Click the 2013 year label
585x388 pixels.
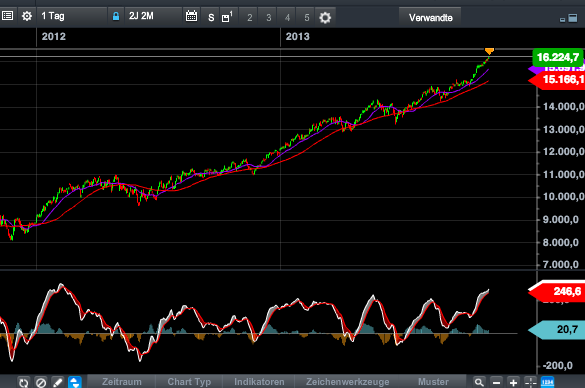297,37
